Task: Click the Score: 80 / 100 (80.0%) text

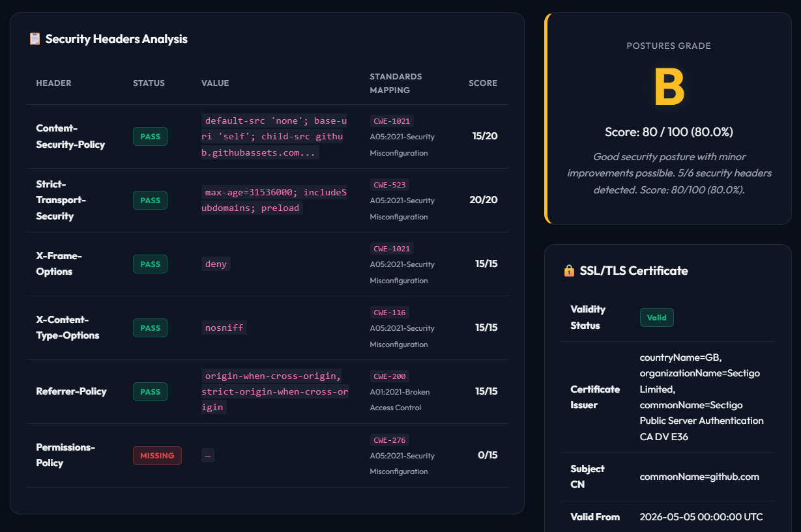Action: point(669,132)
